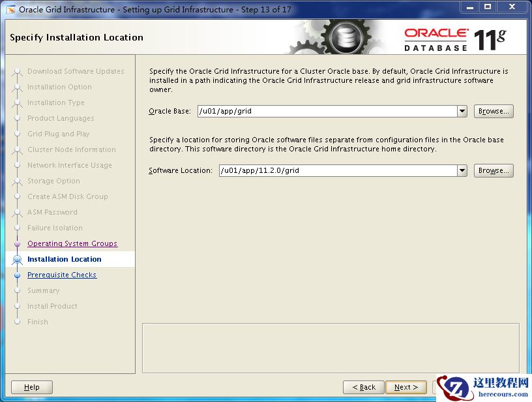Click the Specify Installation Location heading

76,37
